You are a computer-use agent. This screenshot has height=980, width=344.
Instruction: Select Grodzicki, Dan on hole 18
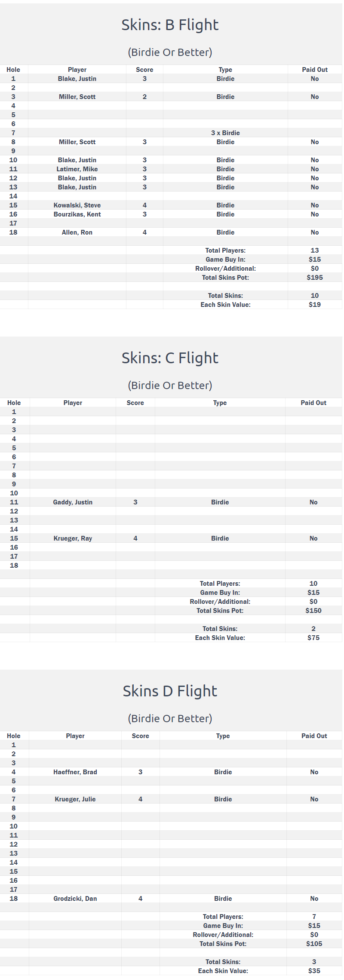click(x=75, y=899)
